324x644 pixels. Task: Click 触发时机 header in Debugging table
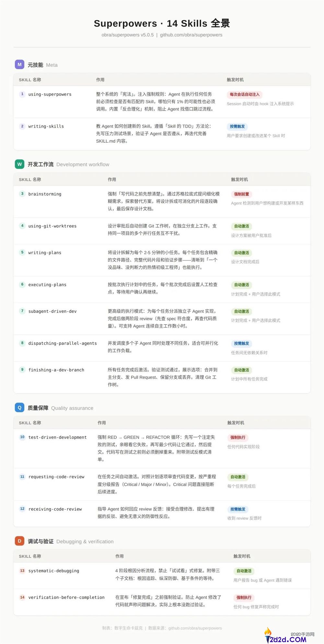[x=242, y=556]
